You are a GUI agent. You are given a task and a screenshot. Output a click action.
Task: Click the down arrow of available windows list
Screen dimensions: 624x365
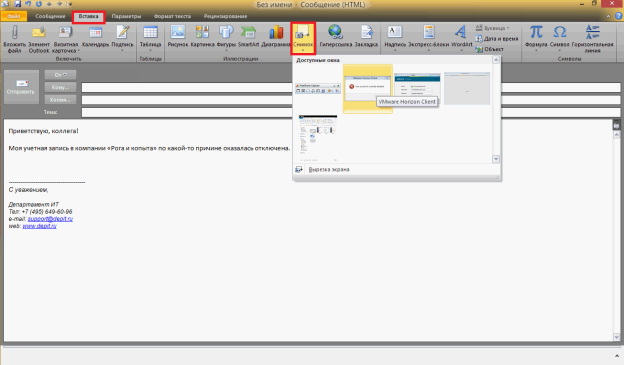pyautogui.click(x=496, y=159)
